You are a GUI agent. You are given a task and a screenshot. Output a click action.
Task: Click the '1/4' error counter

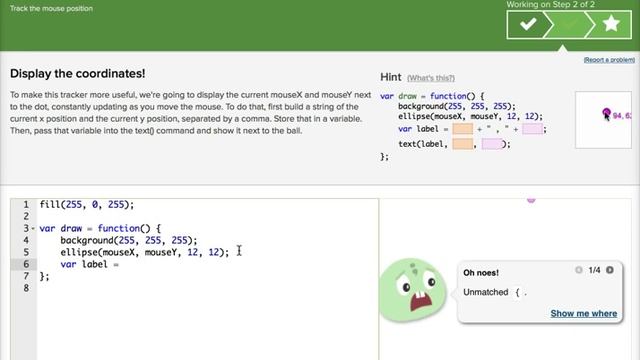(x=594, y=270)
